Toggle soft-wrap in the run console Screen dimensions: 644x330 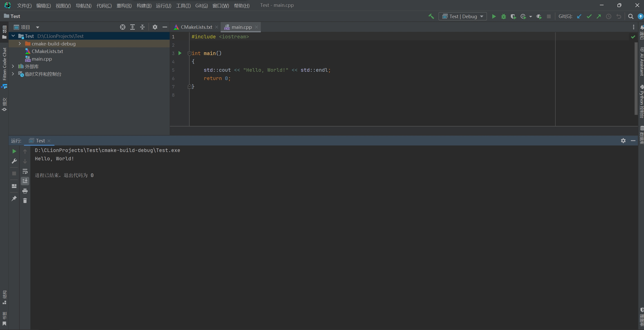point(25,171)
